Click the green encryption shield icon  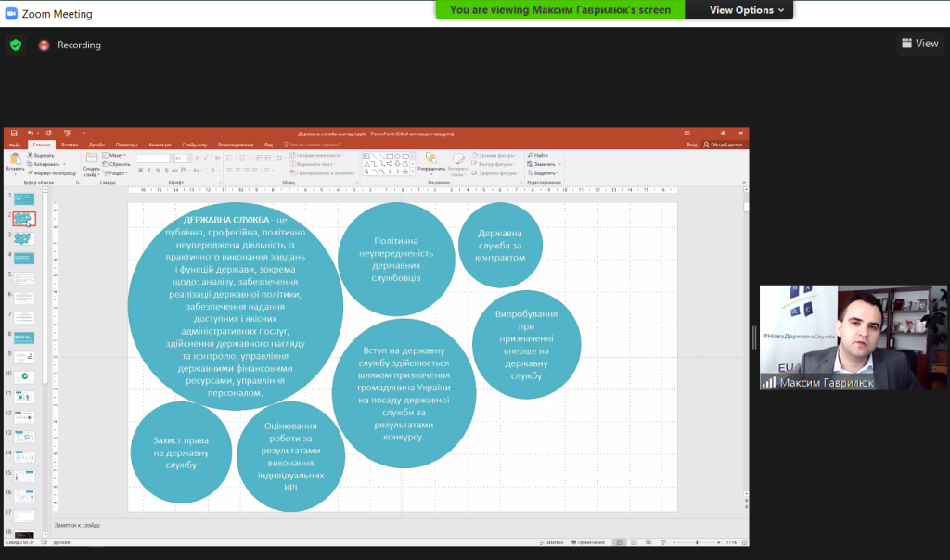coord(15,45)
